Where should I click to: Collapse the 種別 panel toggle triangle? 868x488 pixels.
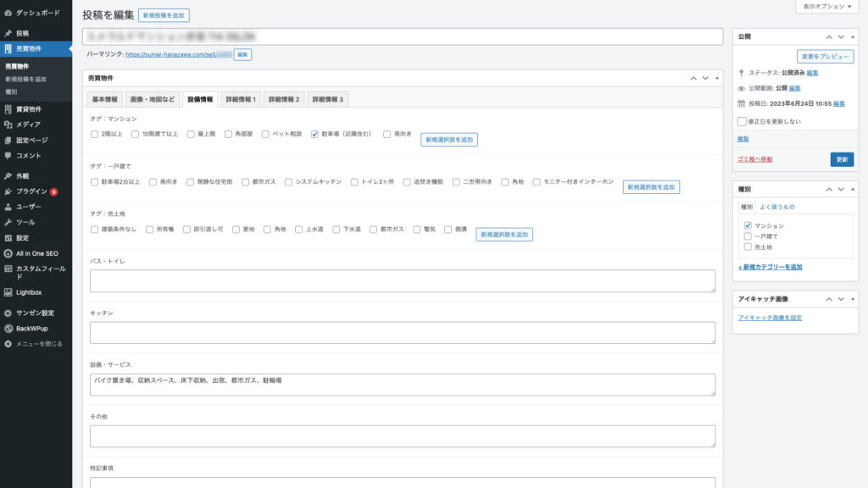853,189
